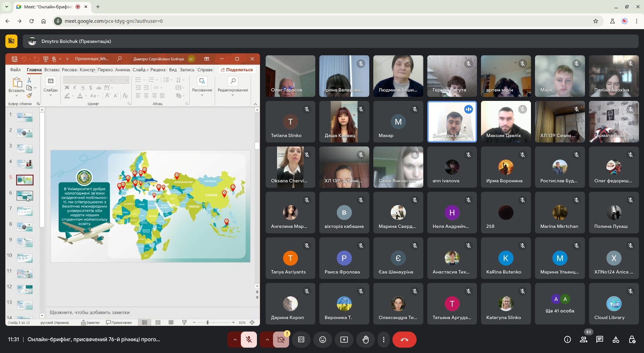Select the Meet browser tab
The height and width of the screenshot is (353, 644).
click(x=49, y=7)
